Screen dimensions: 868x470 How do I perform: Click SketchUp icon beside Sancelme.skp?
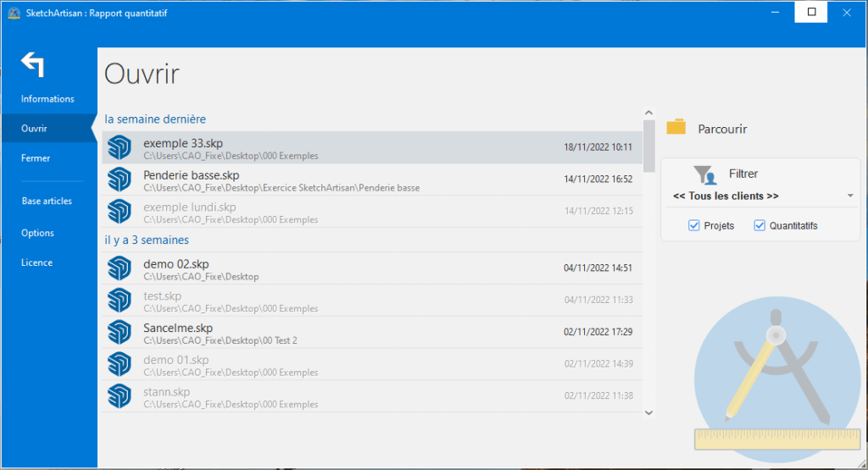[119, 333]
